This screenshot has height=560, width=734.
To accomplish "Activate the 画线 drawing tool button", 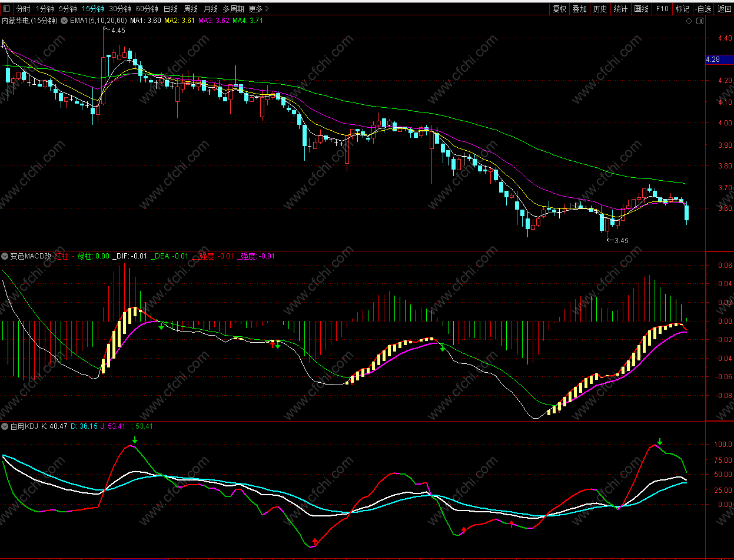I will [641, 9].
